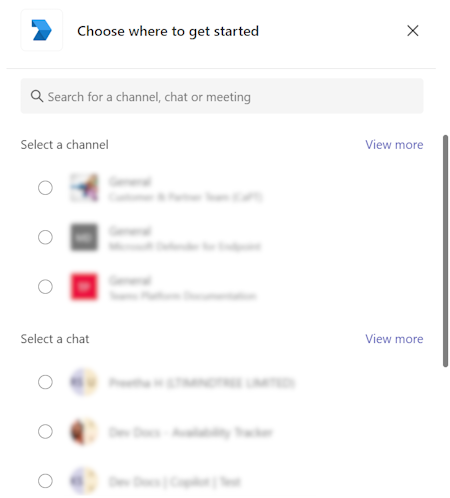Screen dimensions: 450x498
Task: Click the Power Automate app logo
Action: tap(41, 30)
